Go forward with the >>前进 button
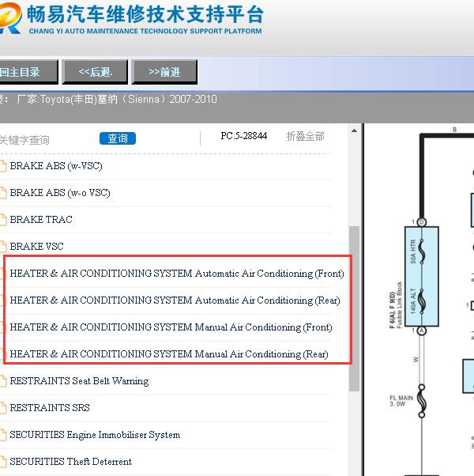 (x=164, y=72)
